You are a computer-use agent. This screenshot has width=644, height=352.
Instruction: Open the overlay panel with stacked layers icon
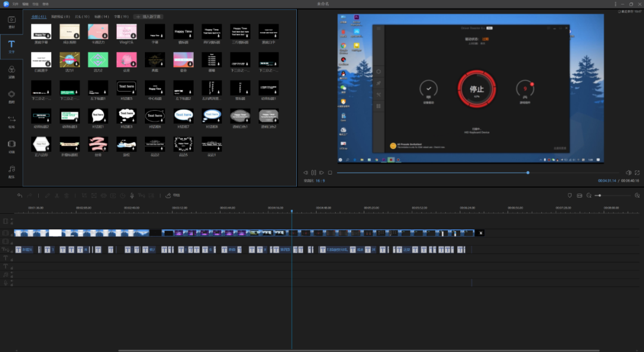point(11,97)
